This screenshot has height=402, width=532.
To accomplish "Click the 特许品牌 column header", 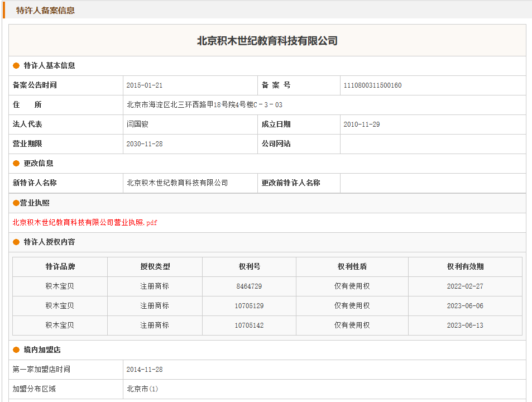I will 60,267.
